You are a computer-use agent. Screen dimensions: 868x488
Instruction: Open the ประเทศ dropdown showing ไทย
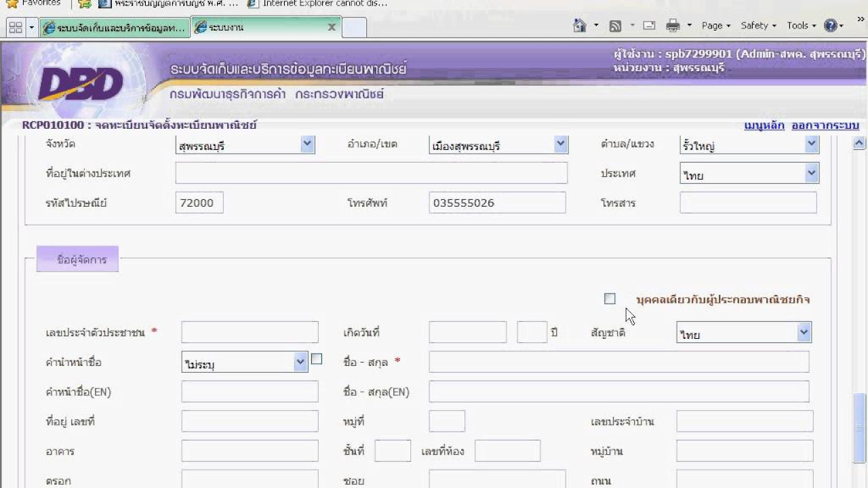tap(749, 174)
